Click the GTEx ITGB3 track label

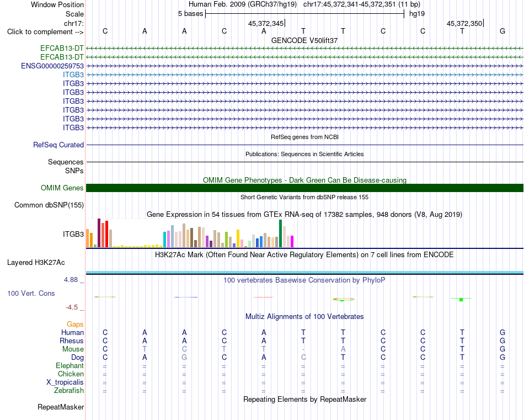pyautogui.click(x=73, y=234)
